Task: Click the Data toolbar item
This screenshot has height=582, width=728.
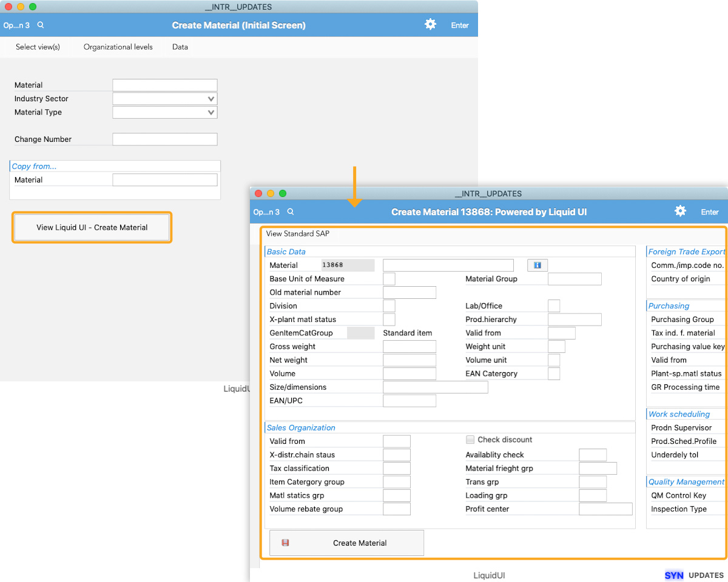Action: tap(180, 47)
